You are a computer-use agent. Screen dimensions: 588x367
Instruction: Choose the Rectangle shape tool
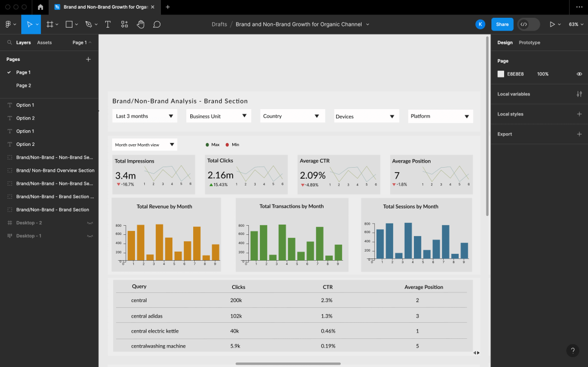tap(69, 24)
